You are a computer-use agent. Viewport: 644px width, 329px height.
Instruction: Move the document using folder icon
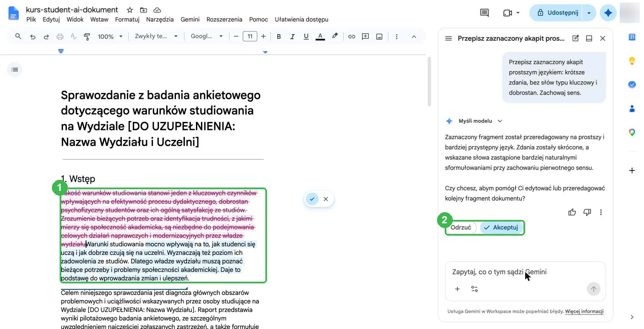point(143,10)
